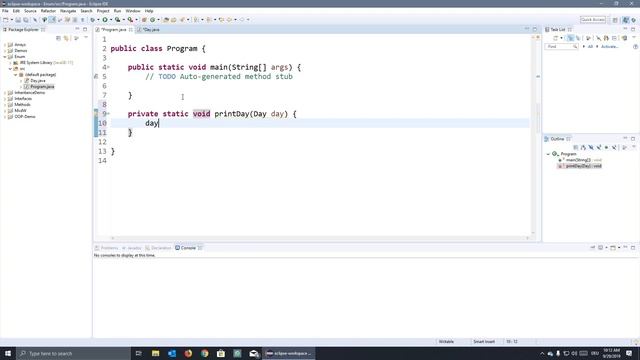Open the Source menu
Image resolution: width=640 pixels, height=360 pixels.
pyautogui.click(x=30, y=11)
